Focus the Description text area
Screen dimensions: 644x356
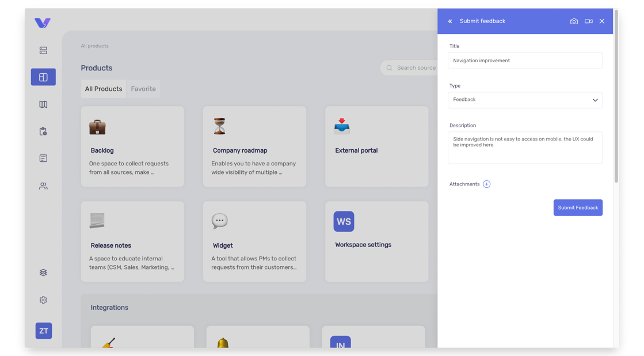click(525, 147)
